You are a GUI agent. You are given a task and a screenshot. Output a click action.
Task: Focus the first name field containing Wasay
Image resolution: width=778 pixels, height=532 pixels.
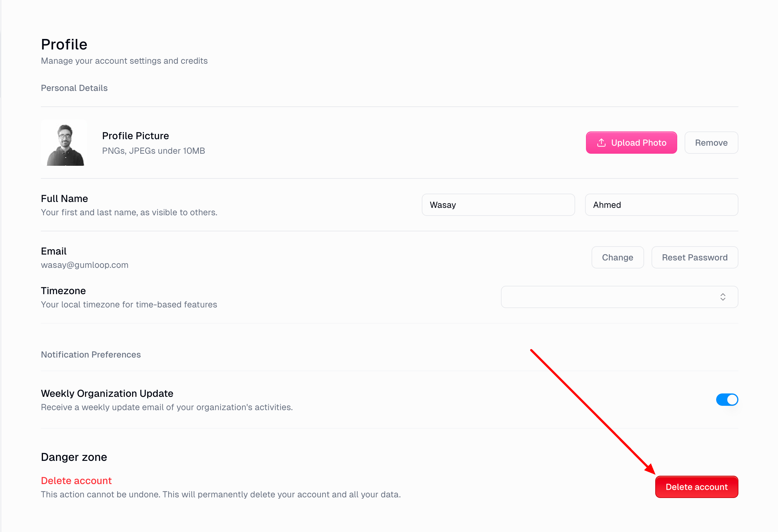pos(498,205)
